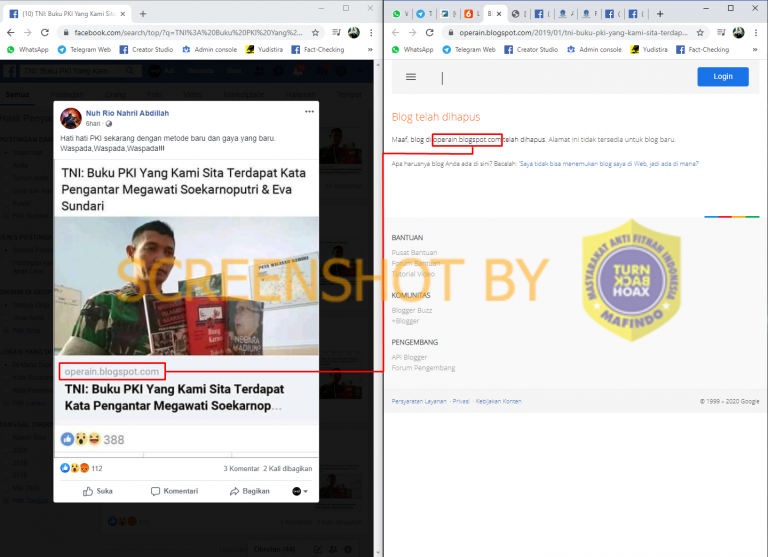The width and height of the screenshot is (768, 557).
Task: Open Telegram Web bookmark in left window
Action: tap(84, 49)
